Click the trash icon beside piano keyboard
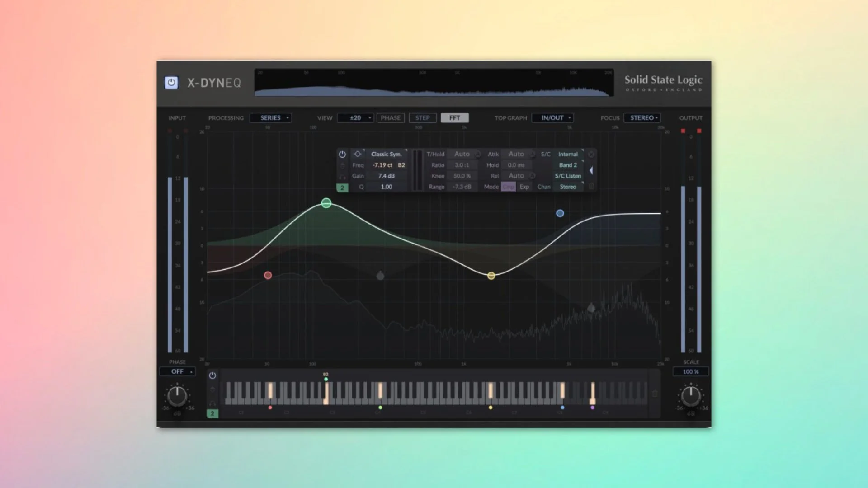This screenshot has height=488, width=868. coord(655,394)
